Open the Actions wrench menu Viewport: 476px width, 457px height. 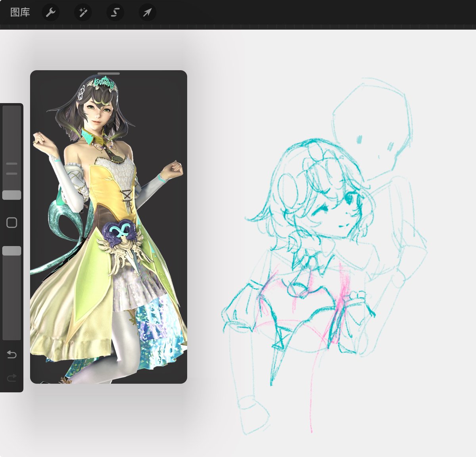pos(50,13)
